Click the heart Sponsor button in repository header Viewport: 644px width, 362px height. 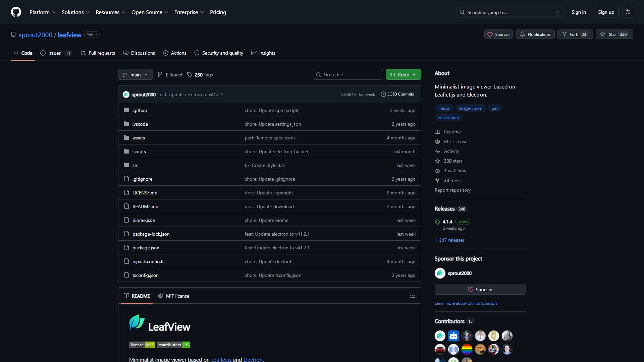(498, 34)
